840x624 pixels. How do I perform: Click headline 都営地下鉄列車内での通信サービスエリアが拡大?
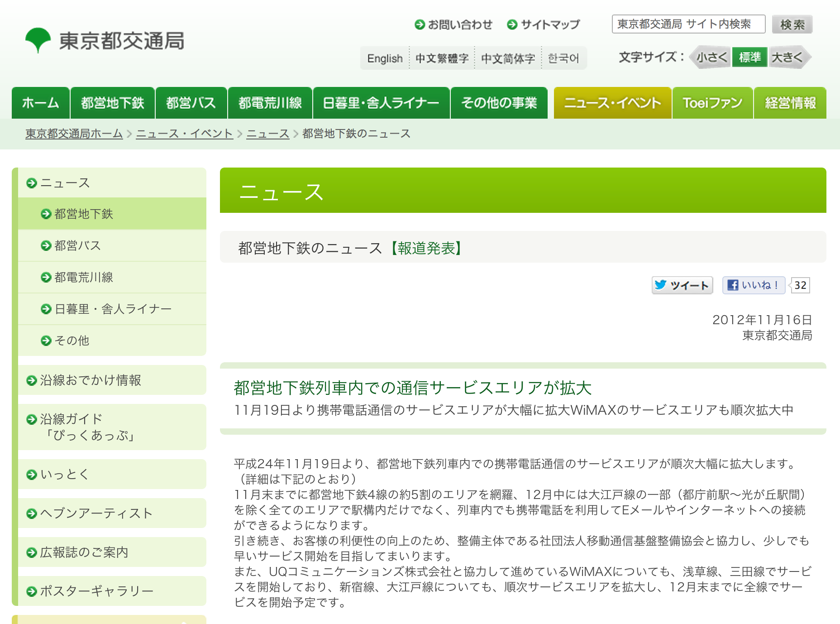tap(413, 388)
